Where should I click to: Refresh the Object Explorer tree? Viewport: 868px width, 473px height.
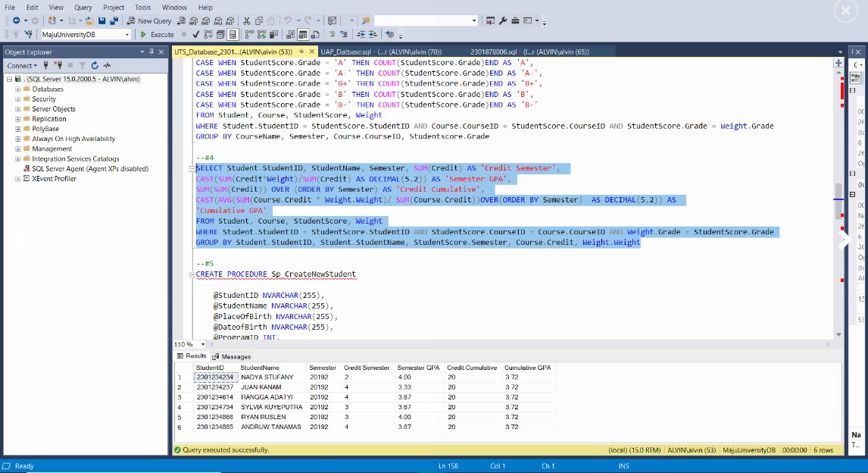95,65
